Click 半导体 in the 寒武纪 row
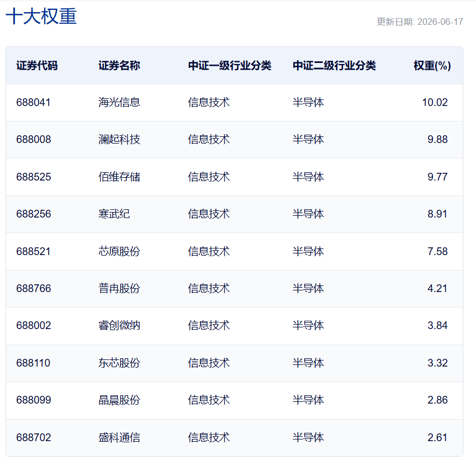The height and width of the screenshot is (461, 476). 308,214
